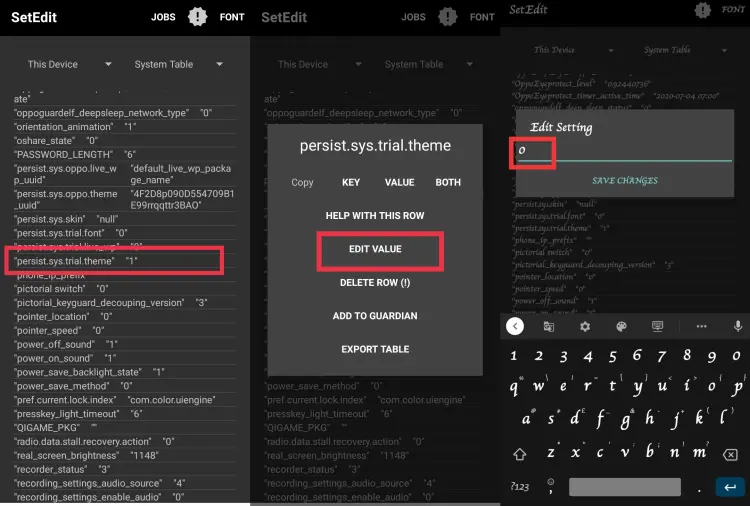
Task: Start voice input with the microphone icon
Action: click(x=738, y=326)
